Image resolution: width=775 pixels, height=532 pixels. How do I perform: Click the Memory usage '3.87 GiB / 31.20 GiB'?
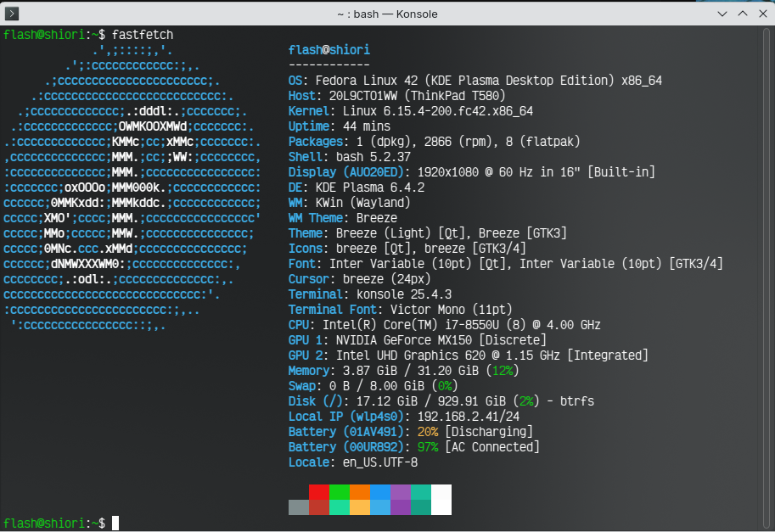411,372
